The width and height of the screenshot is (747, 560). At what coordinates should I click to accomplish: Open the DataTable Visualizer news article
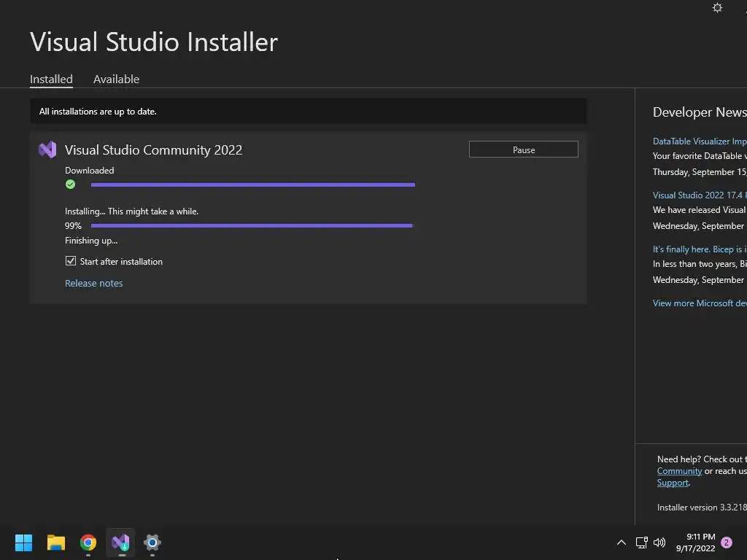click(x=700, y=141)
